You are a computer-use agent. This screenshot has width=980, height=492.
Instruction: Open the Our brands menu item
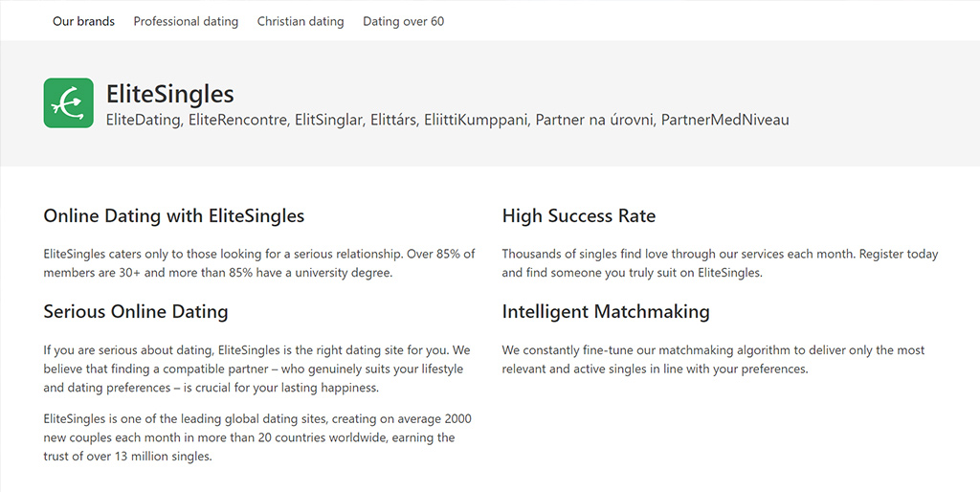[x=84, y=21]
